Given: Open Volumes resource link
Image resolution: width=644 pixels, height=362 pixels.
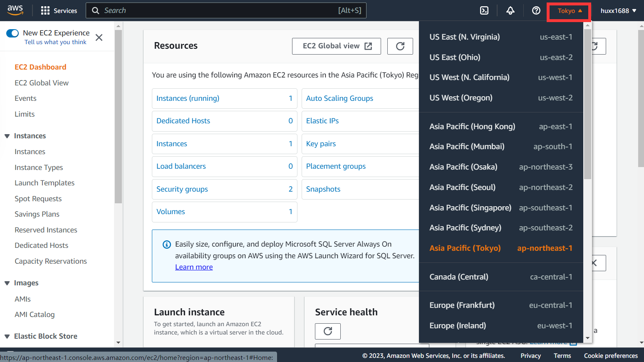Looking at the screenshot, I should [171, 212].
